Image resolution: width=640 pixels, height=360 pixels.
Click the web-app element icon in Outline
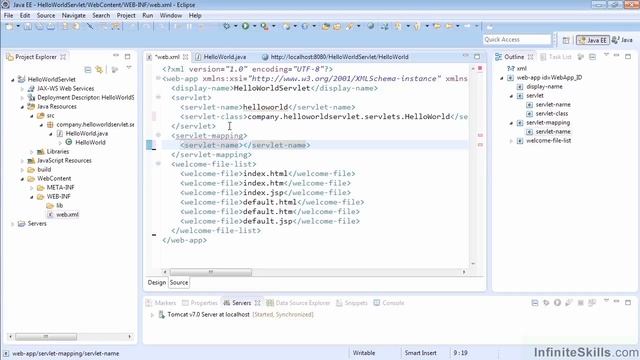[x=511, y=78]
